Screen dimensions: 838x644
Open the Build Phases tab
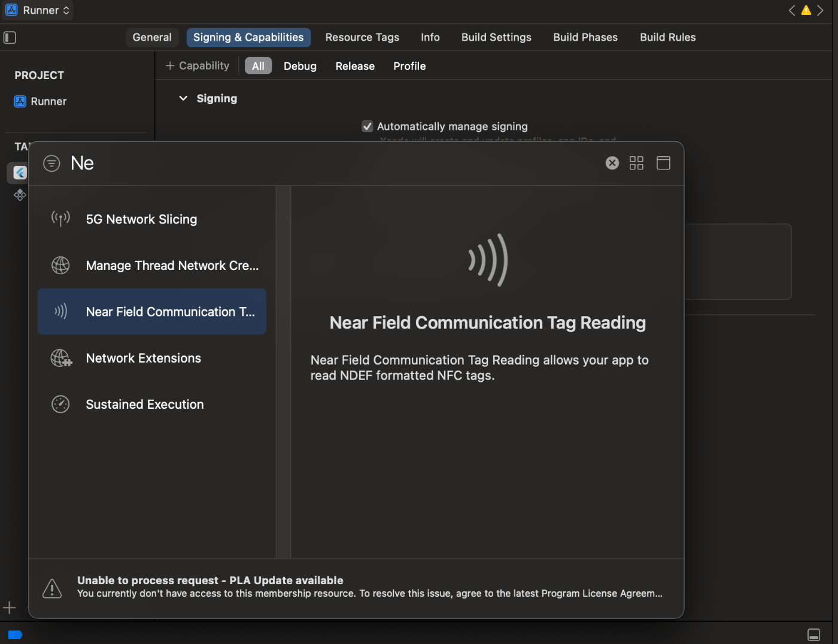tap(585, 37)
